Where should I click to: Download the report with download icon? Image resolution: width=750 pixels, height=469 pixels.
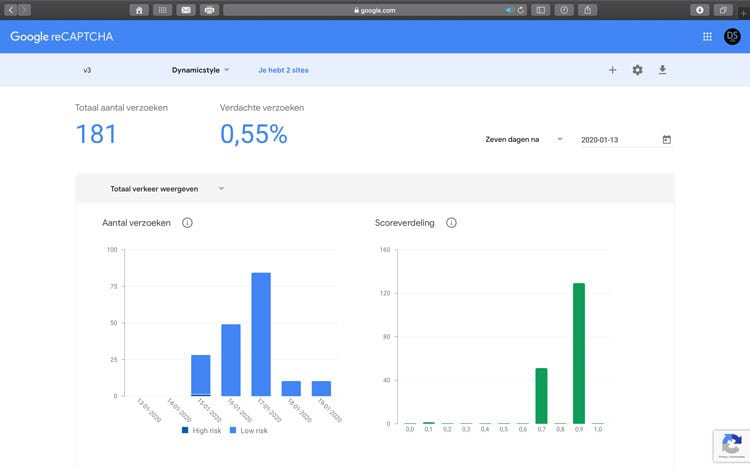click(x=662, y=70)
